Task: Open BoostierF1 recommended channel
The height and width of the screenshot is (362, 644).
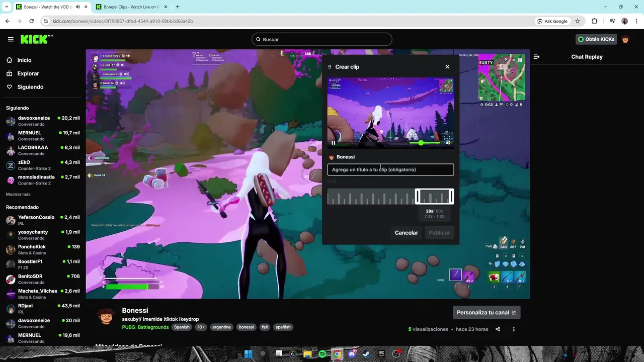Action: tap(43, 264)
